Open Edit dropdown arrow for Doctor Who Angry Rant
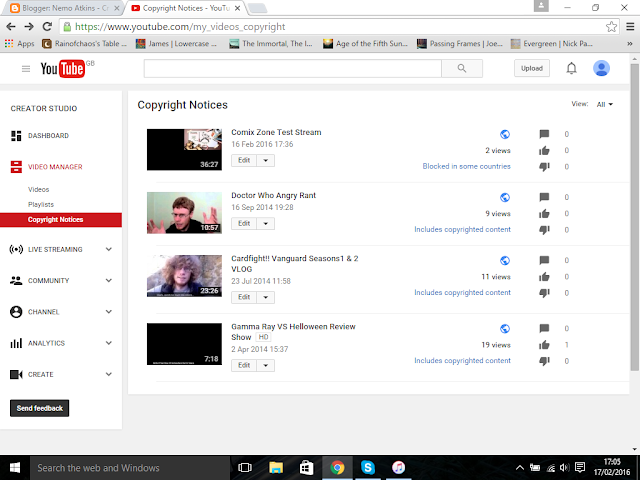 tap(266, 224)
